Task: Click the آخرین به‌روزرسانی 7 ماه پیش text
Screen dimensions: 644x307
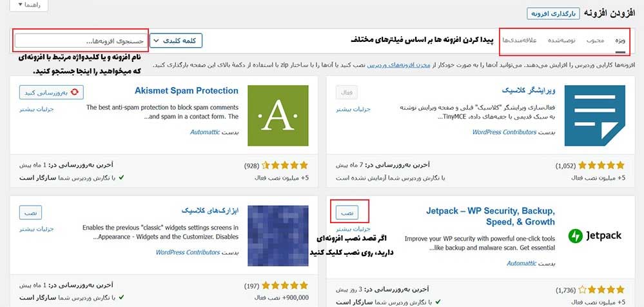Action: (383, 165)
